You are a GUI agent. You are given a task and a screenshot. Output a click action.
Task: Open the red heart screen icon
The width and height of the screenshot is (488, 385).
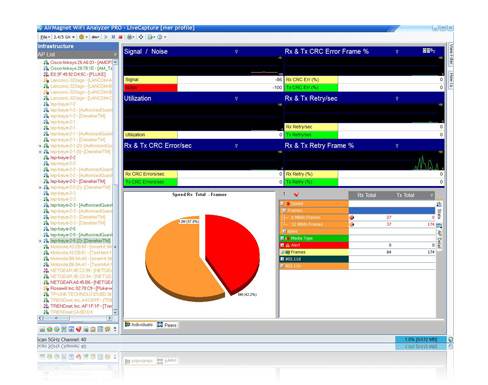pos(79,329)
